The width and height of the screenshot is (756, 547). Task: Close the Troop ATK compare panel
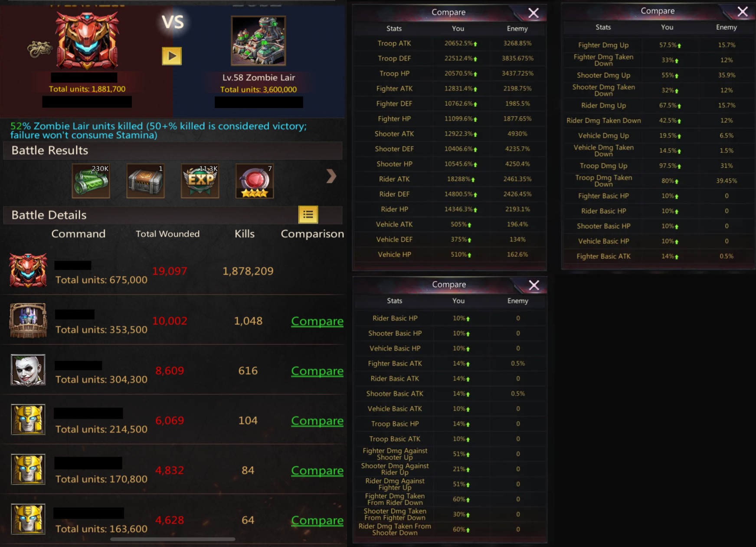point(533,13)
